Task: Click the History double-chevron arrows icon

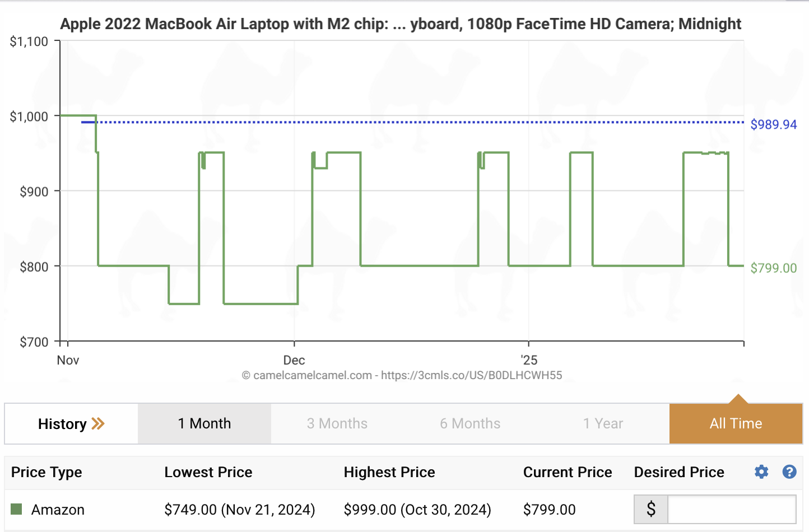Action: (98, 423)
